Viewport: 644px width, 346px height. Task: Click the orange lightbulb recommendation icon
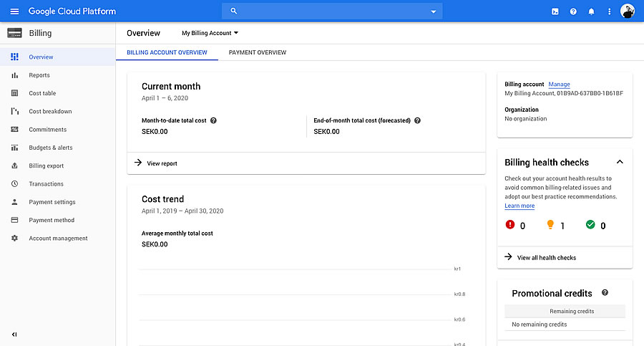550,225
